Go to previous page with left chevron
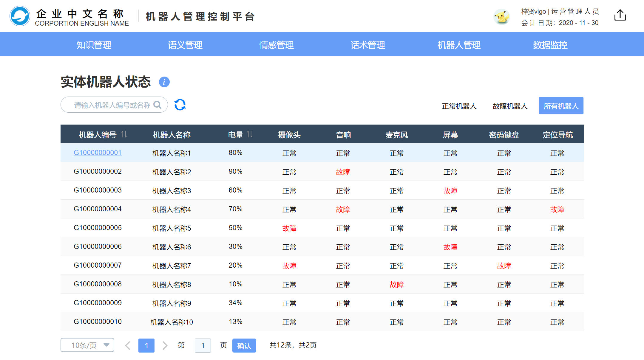The height and width of the screenshot is (360, 644). click(128, 345)
